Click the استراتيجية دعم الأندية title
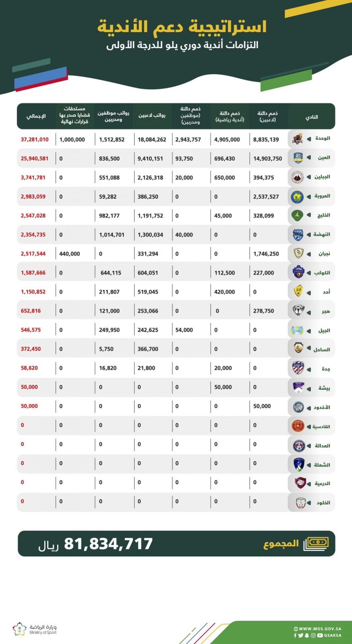The height and width of the screenshot is (644, 352). (x=182, y=27)
